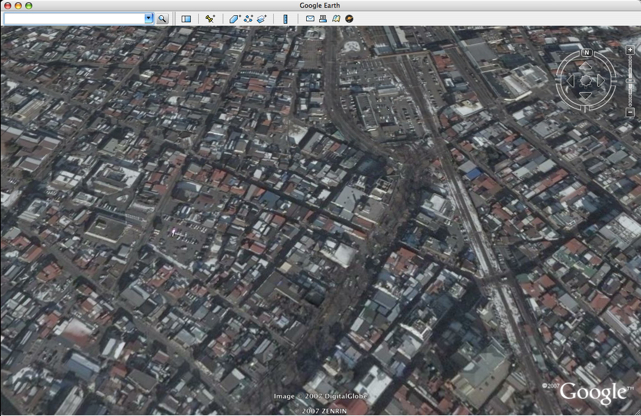Click the Email envelope icon
641x416 pixels.
click(x=310, y=19)
